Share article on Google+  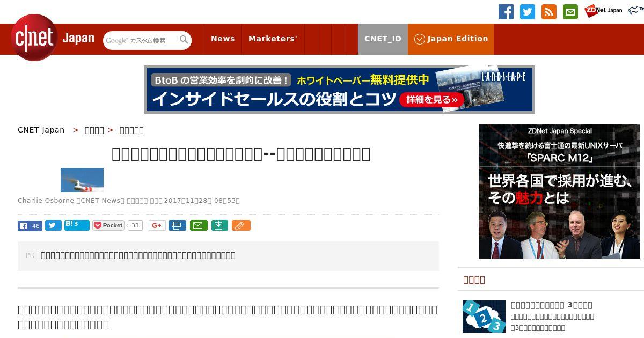pyautogui.click(x=157, y=225)
